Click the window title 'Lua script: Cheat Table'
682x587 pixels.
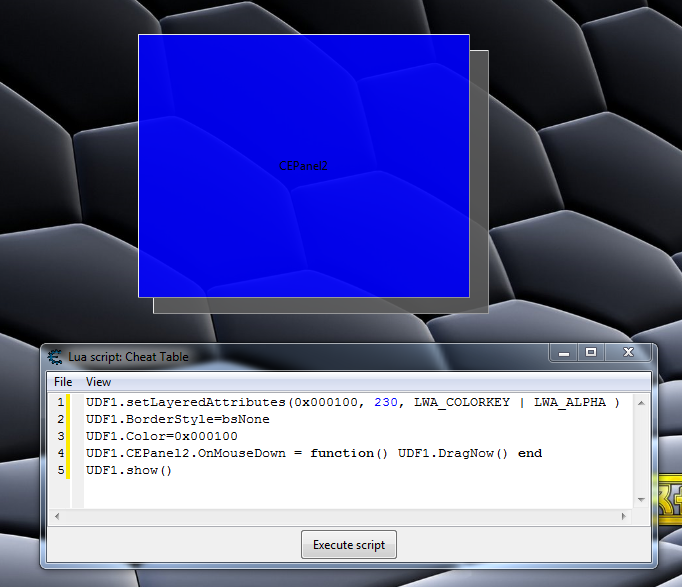[x=128, y=357]
